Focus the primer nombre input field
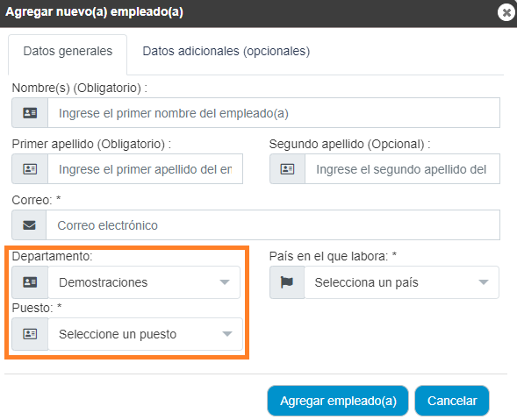 (x=274, y=113)
